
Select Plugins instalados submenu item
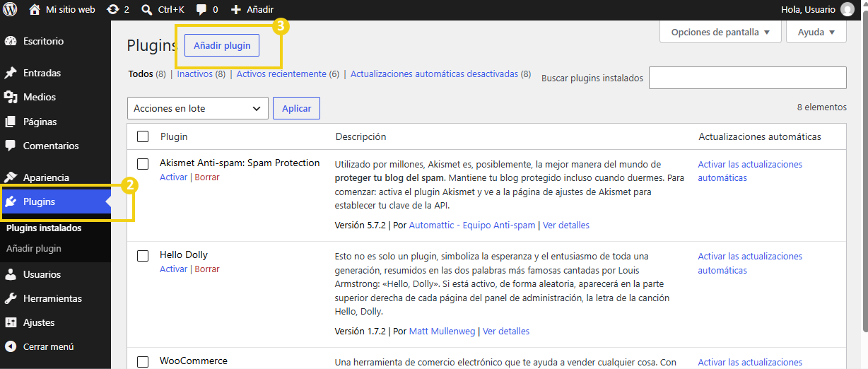(44, 228)
